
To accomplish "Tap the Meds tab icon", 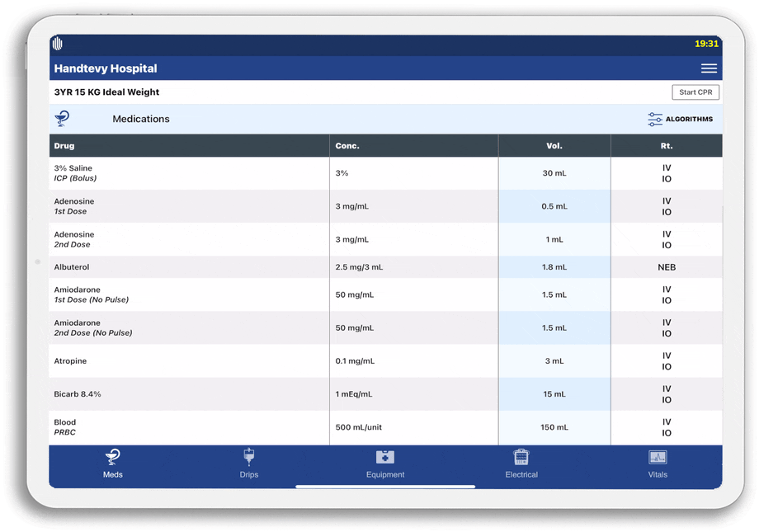I will [x=113, y=457].
